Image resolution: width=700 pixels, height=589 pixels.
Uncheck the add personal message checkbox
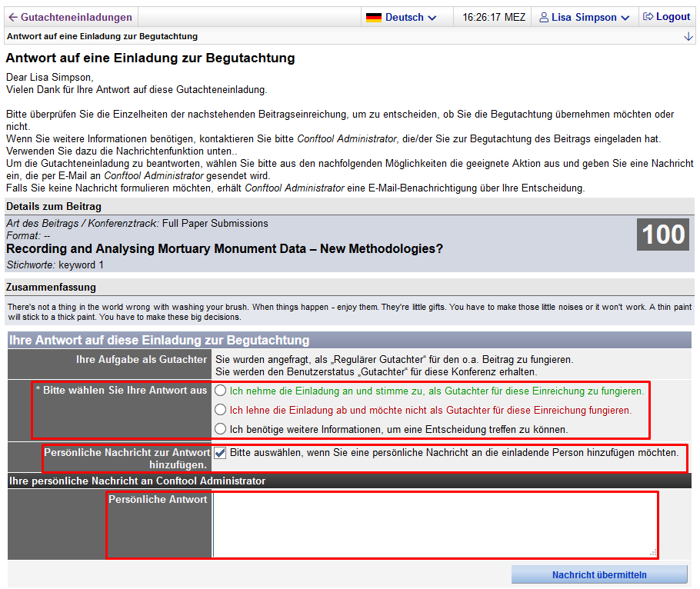[x=221, y=453]
